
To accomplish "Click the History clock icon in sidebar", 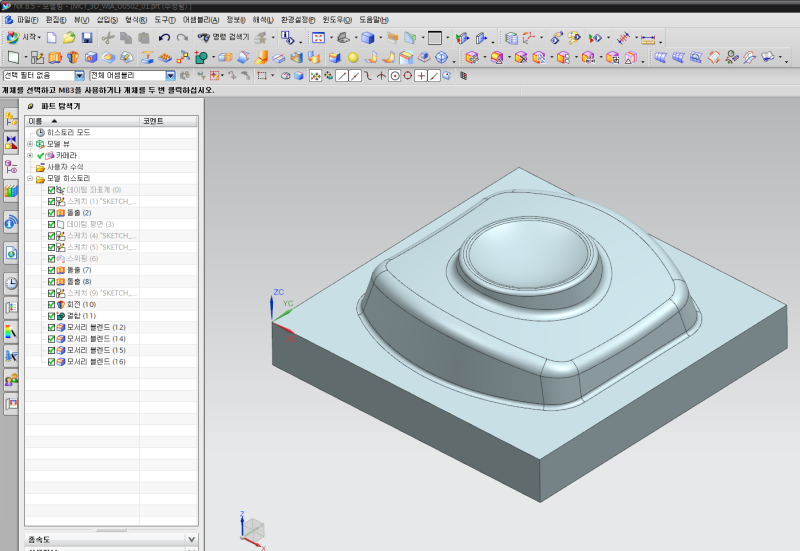I will (11, 283).
